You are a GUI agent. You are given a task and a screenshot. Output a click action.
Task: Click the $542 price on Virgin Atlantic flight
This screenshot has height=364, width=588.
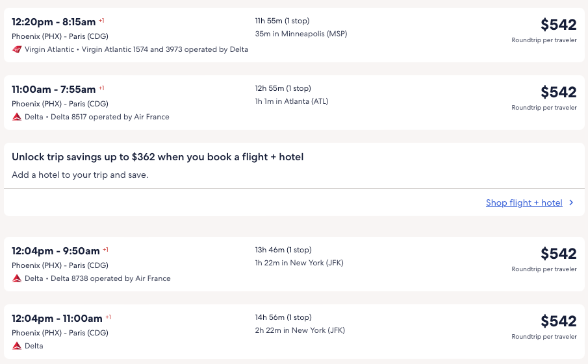click(x=558, y=25)
